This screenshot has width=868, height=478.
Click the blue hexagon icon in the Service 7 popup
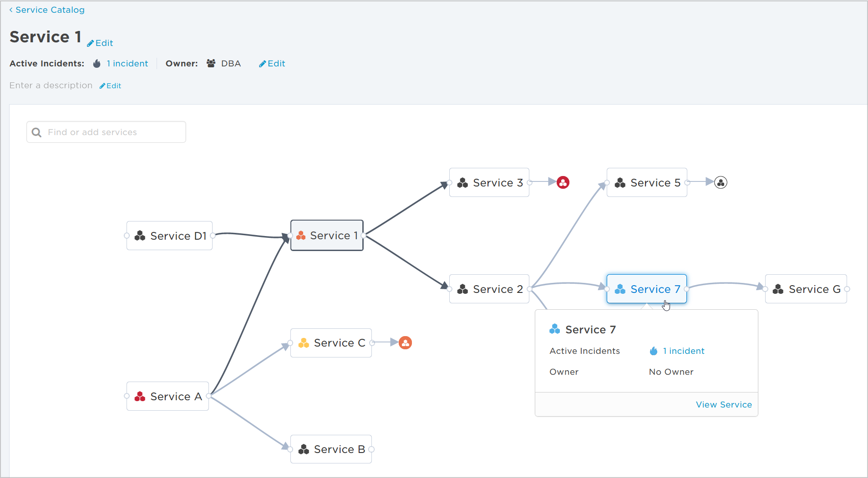(555, 329)
